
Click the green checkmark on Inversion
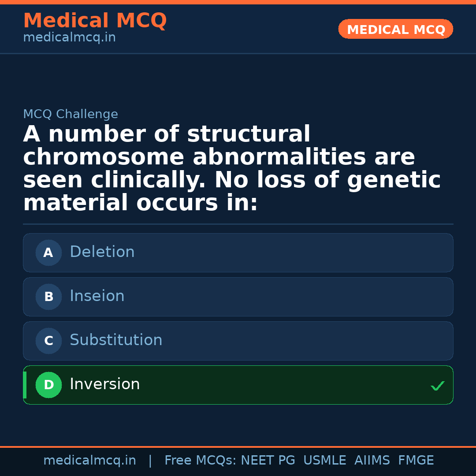(x=437, y=386)
